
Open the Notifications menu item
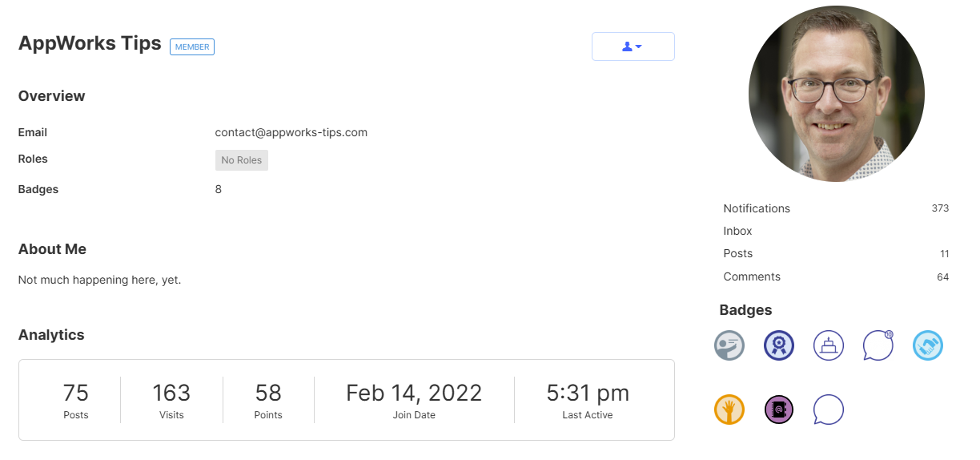[x=757, y=208]
